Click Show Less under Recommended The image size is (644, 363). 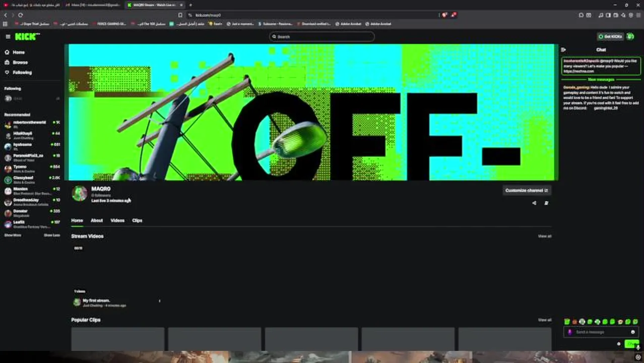(x=52, y=235)
